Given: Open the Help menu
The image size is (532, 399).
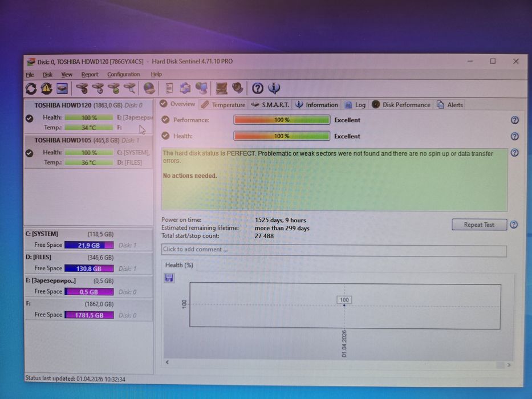Looking at the screenshot, I should 156,74.
